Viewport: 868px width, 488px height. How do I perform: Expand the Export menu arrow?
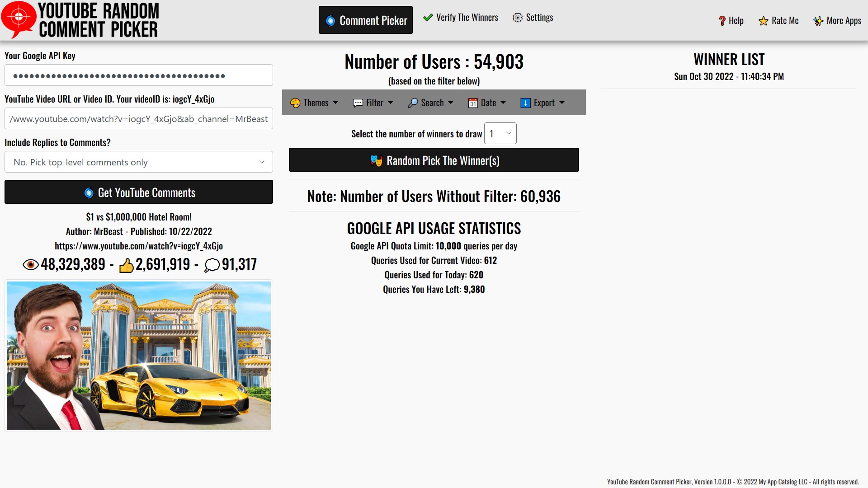coord(562,103)
